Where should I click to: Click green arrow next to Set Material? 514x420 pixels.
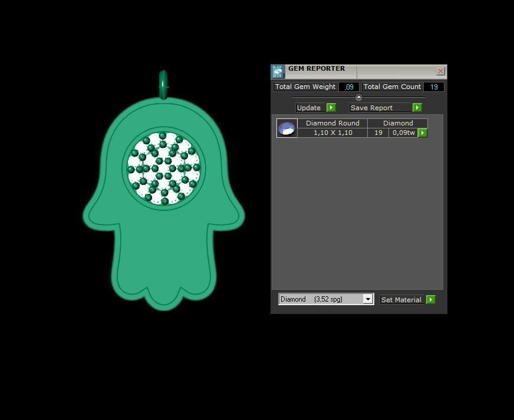coord(430,299)
